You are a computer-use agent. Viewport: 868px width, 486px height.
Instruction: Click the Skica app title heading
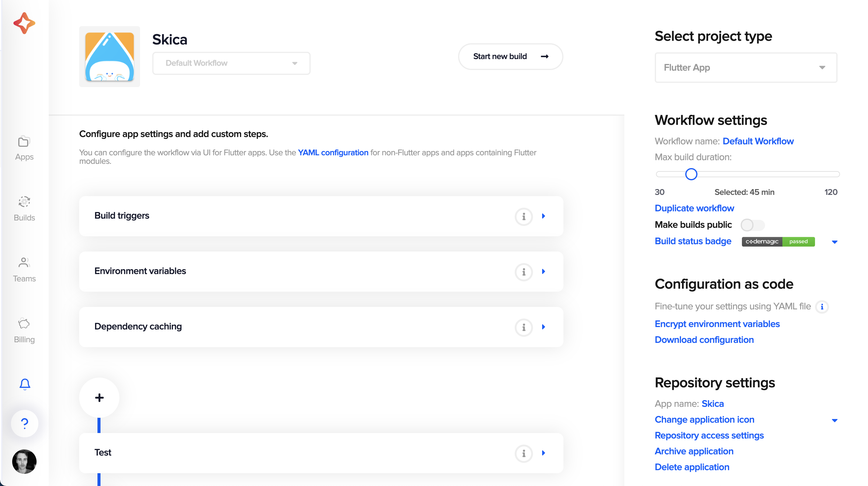[x=170, y=40]
